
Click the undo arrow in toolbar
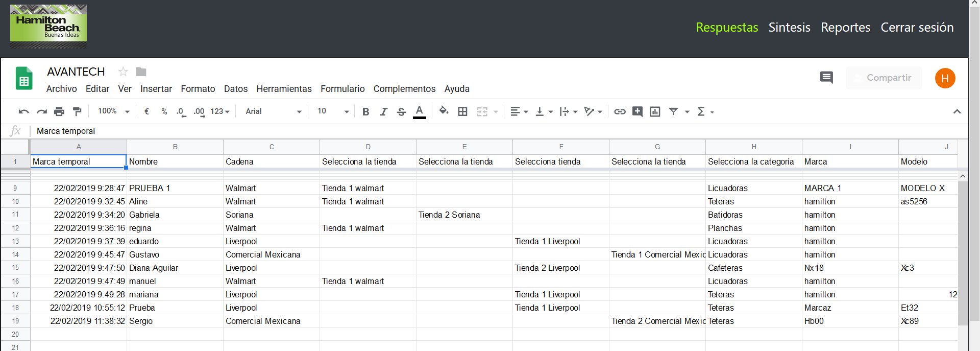[23, 111]
